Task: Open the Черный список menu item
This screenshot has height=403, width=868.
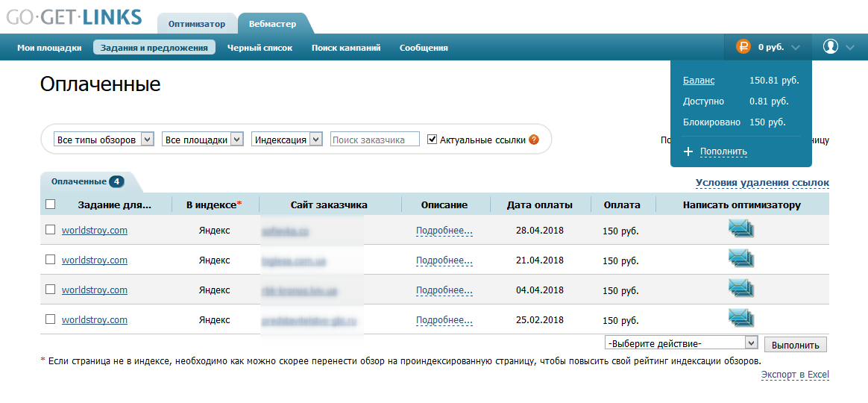Action: click(260, 48)
